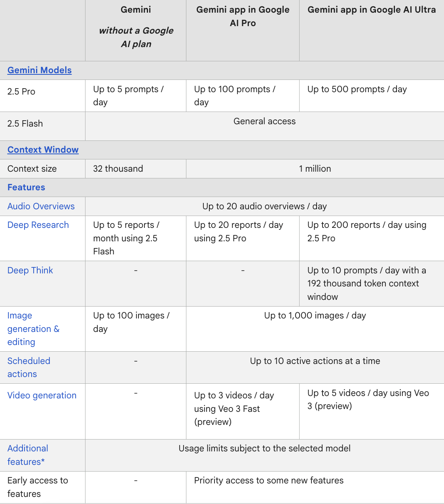This screenshot has height=504, width=444.
Task: Click the '1 million' context size cell
Action: click(x=315, y=169)
